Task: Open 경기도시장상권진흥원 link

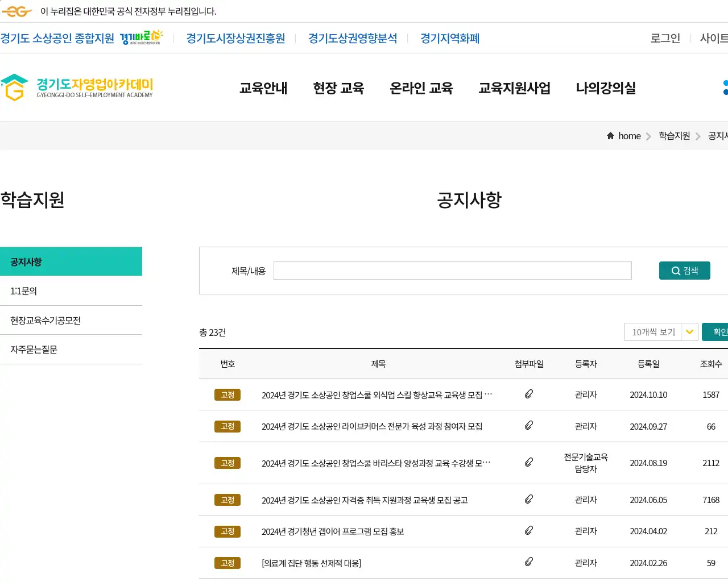Action: (x=235, y=38)
